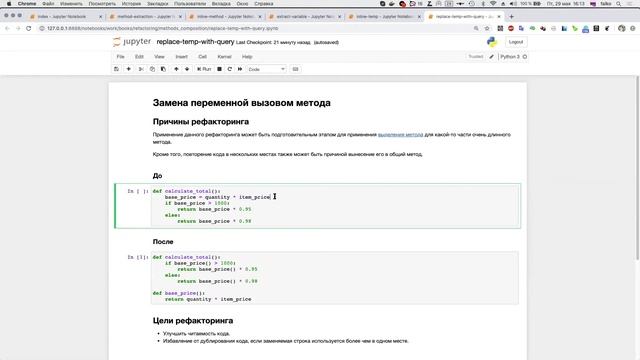This screenshot has width=640, height=360.
Task: Click the Trusted notebook indicator
Action: click(476, 57)
